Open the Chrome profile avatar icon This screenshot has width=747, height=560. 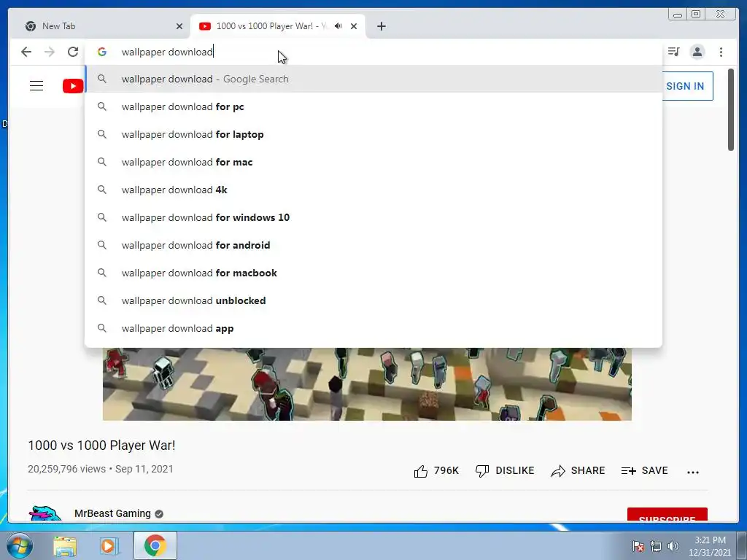[x=697, y=52]
